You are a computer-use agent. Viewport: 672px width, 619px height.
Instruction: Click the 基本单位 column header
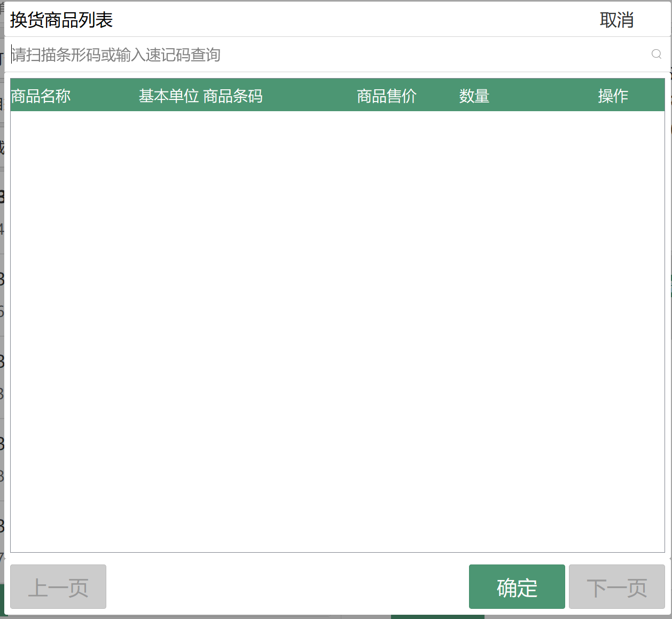(x=169, y=96)
